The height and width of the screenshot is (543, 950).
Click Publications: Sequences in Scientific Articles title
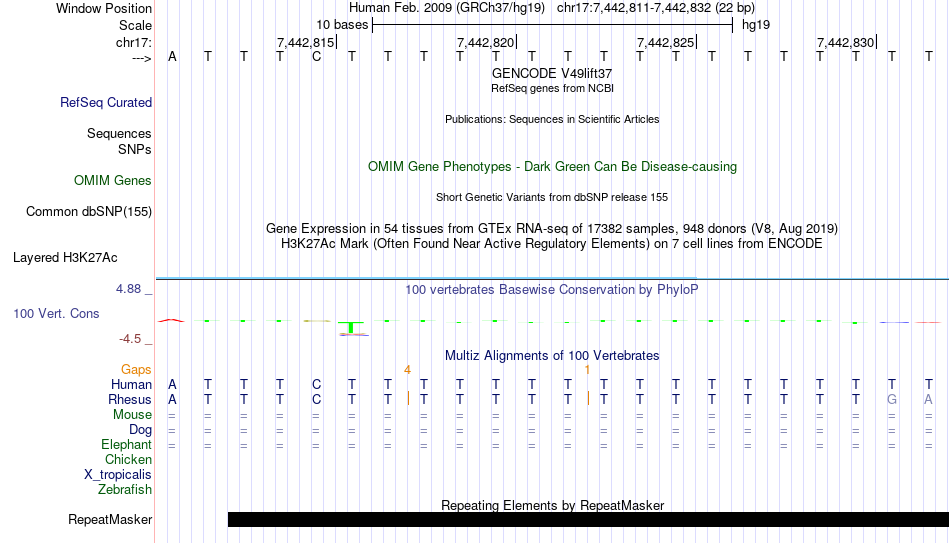pos(552,119)
